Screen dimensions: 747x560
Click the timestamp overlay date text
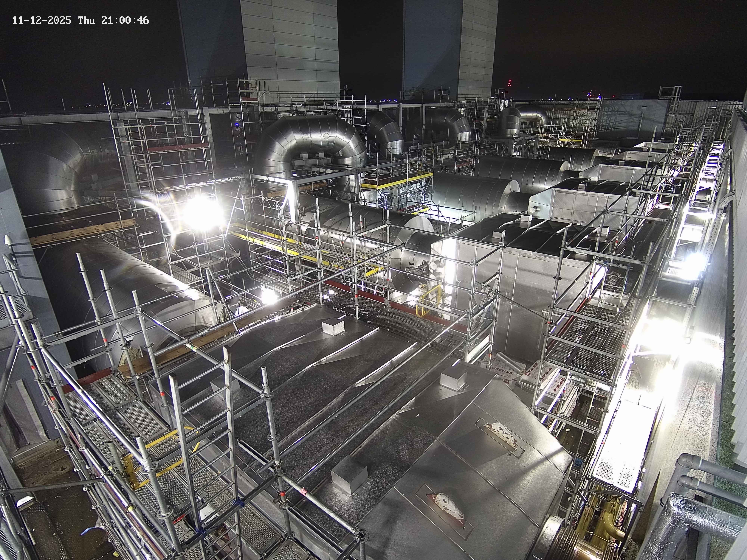(41, 21)
